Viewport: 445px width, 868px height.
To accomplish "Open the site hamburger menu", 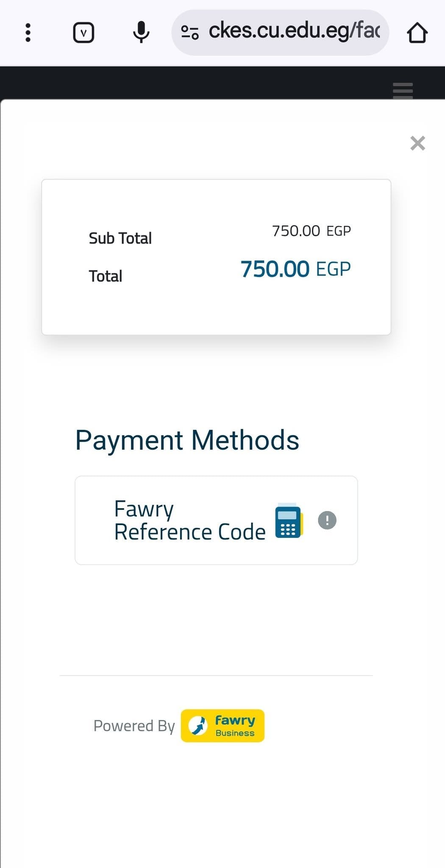I will [403, 91].
